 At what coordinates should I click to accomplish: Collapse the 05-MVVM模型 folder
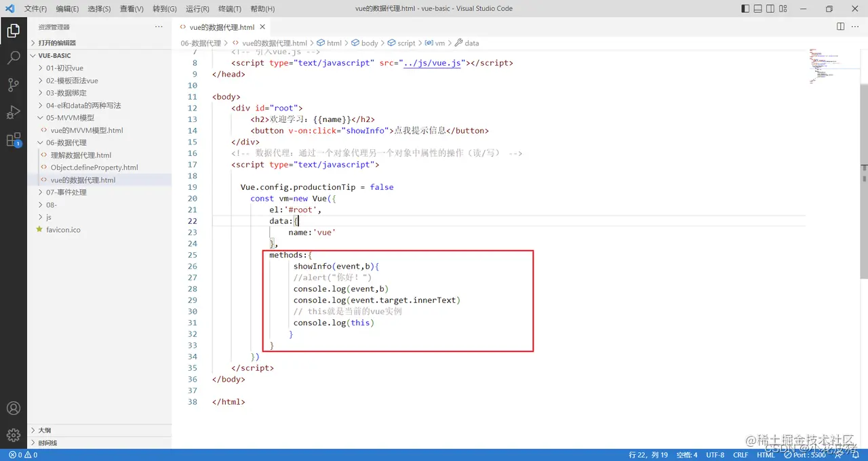[100, 117]
